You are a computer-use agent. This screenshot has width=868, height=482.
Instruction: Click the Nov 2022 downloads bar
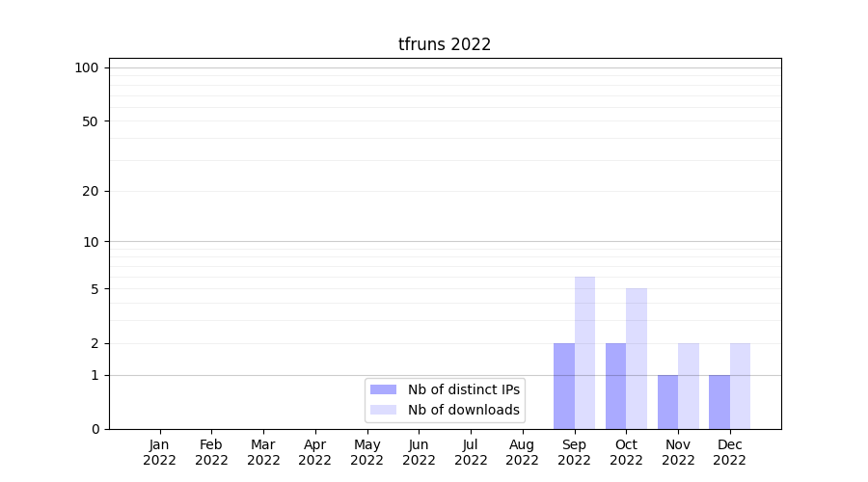(689, 386)
